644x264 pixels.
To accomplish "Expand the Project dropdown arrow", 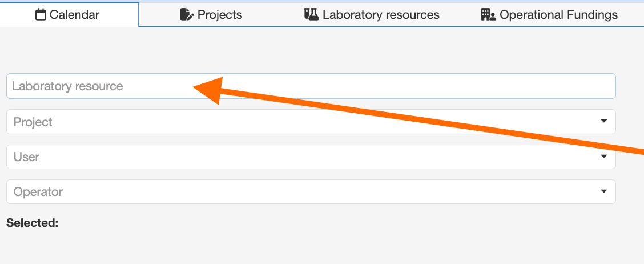I will (x=603, y=121).
